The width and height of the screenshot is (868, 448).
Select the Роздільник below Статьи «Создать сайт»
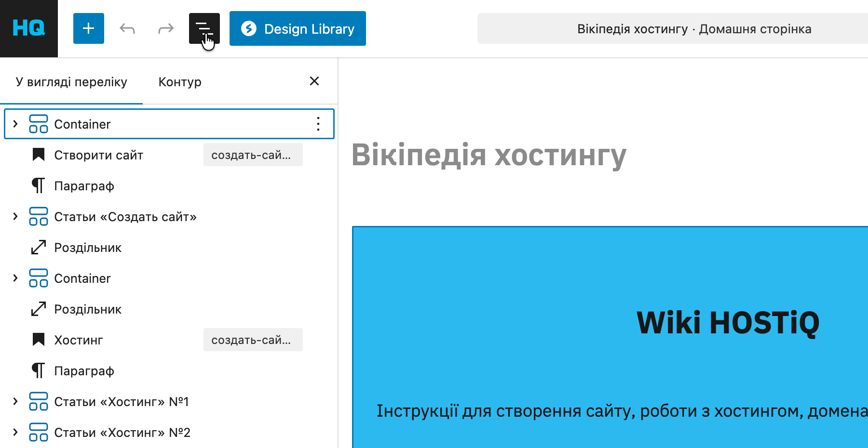(x=169, y=247)
